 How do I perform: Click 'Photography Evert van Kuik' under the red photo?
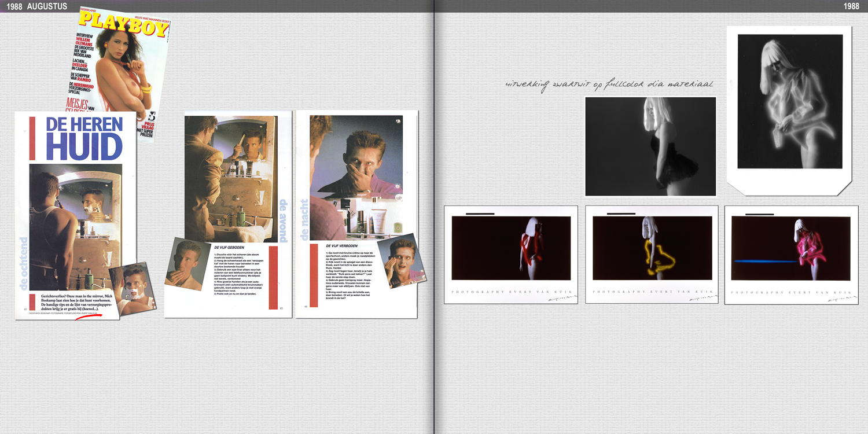click(511, 292)
